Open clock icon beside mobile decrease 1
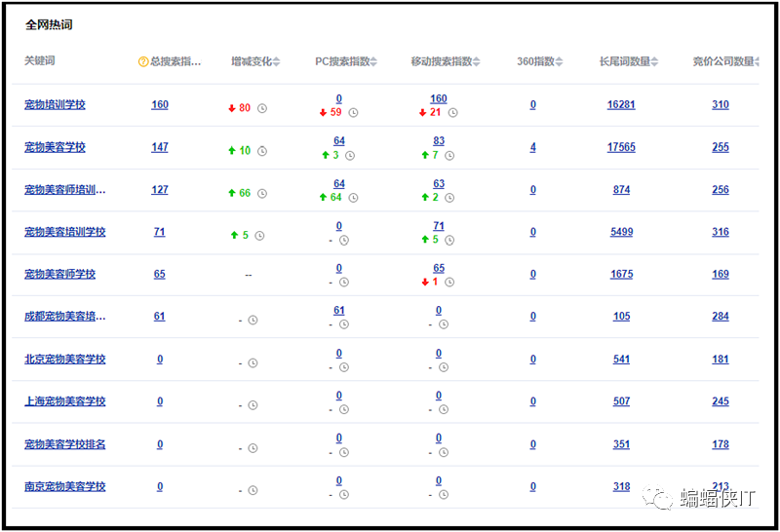780x532 pixels. pos(448,283)
